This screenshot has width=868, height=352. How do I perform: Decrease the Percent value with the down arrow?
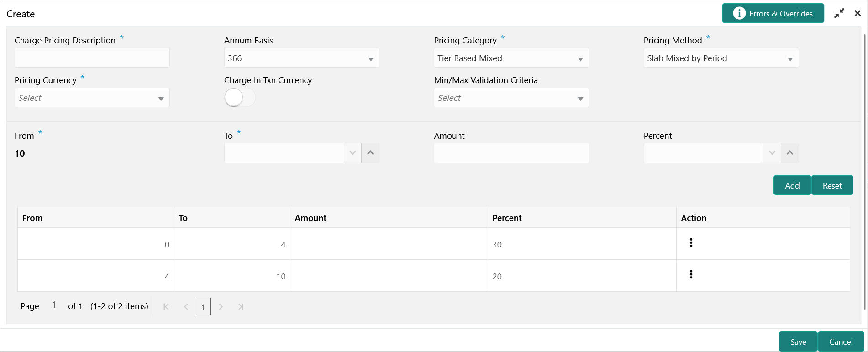coord(772,153)
